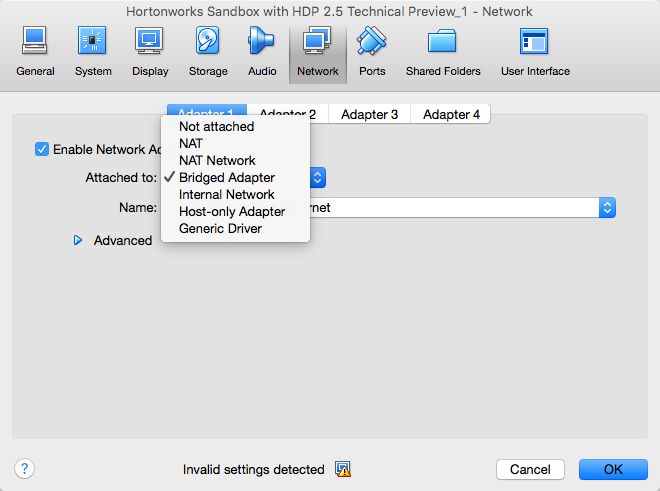Open the Ports settings section
Viewport: 660px width, 491px height.
click(372, 52)
